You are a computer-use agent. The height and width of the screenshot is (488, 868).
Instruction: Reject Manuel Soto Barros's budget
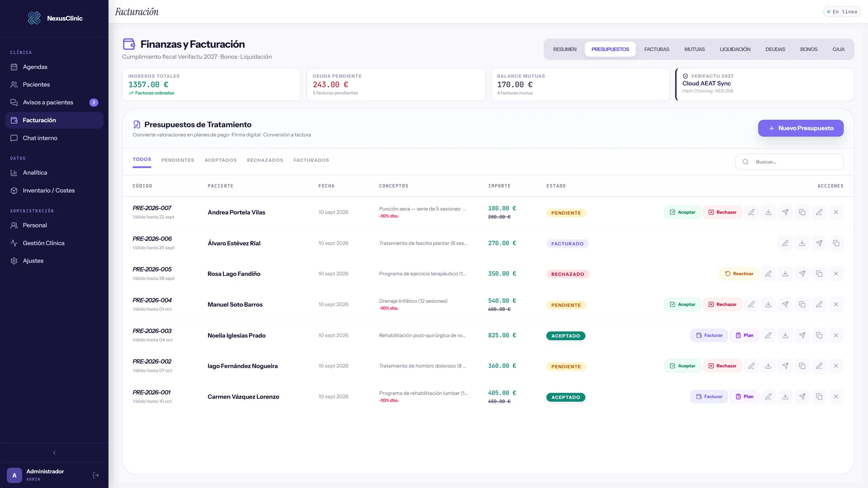pos(722,305)
